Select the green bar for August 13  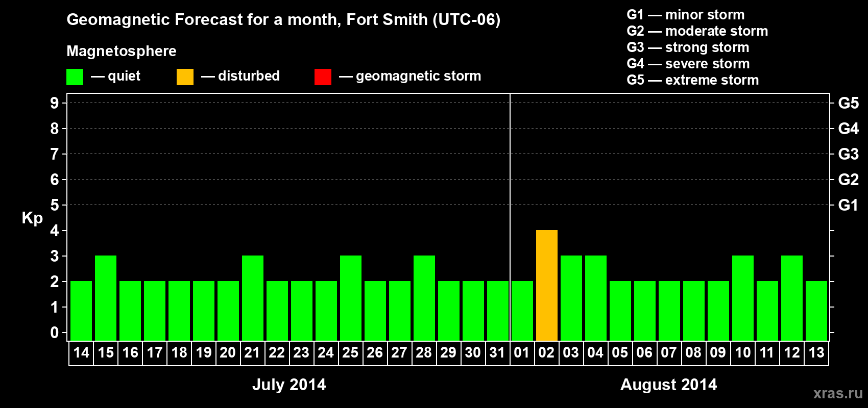click(x=816, y=311)
